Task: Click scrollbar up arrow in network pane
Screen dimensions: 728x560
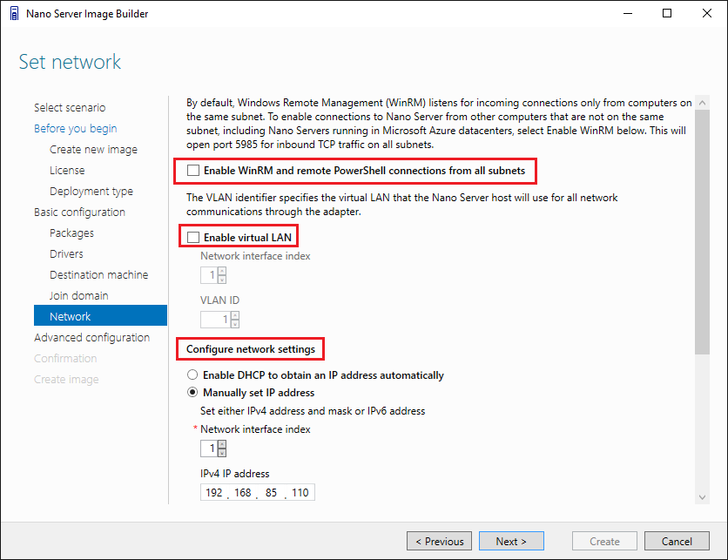Action: tap(703, 103)
